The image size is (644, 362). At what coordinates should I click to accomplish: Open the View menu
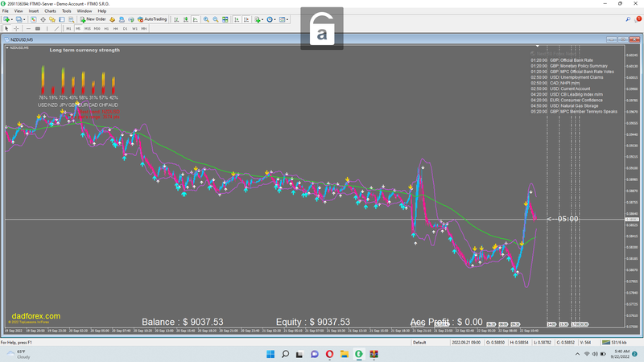point(19,11)
